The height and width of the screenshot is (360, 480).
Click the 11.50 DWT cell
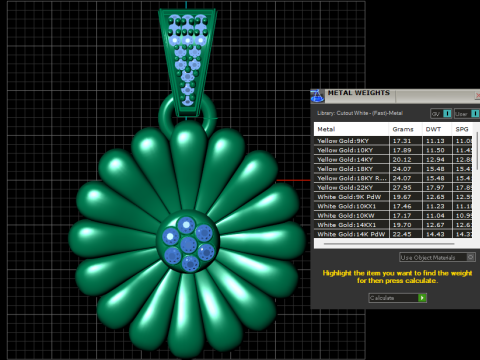click(437, 150)
